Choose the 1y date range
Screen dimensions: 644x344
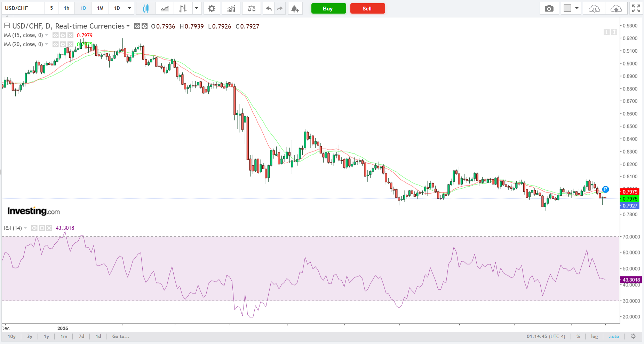click(46, 336)
